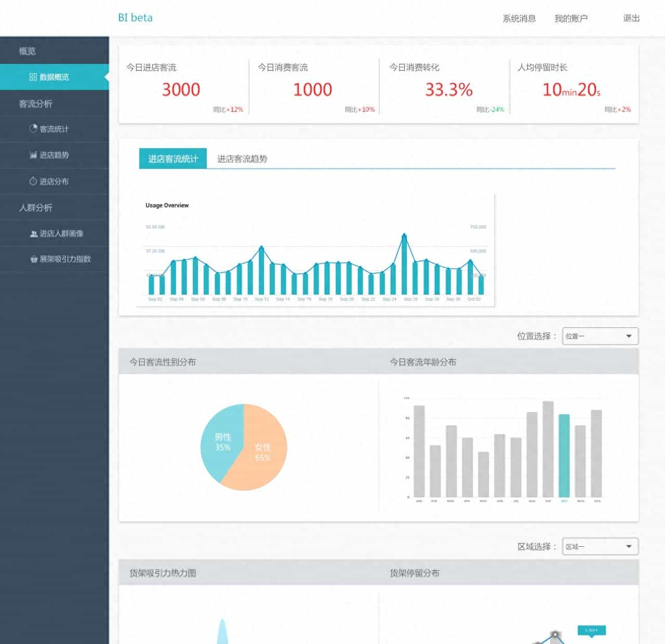Select the 进店客流统计 tab
Screen dimensions: 665x644
(x=173, y=159)
